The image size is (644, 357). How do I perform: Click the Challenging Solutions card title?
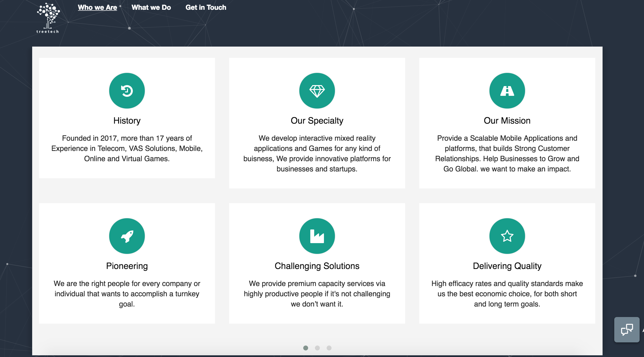tap(317, 266)
